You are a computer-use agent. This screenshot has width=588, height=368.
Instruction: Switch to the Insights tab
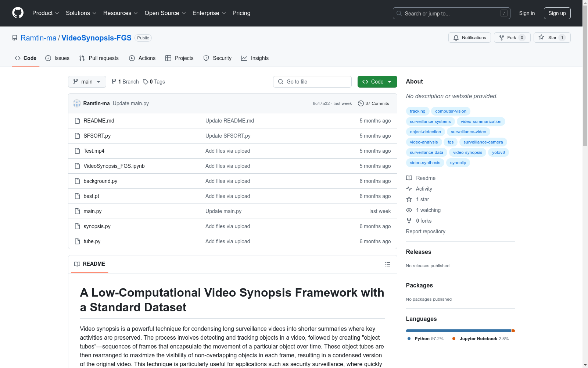pyautogui.click(x=255, y=58)
